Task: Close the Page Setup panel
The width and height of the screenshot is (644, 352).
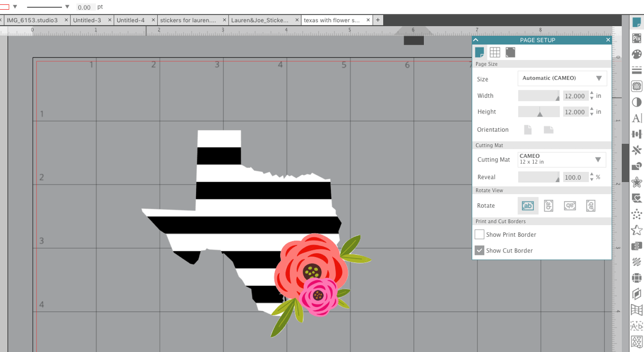Action: click(x=608, y=40)
